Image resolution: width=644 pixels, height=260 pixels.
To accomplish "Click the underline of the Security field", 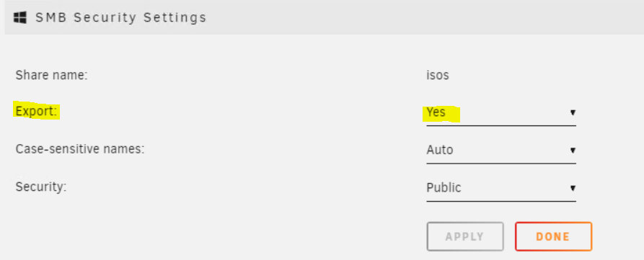I will coord(501,201).
